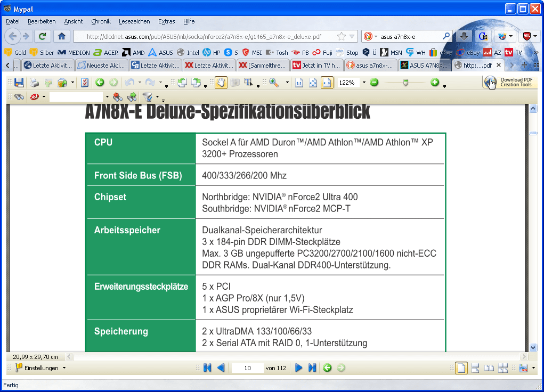Save the PDF with the floppy disk icon

click(x=19, y=83)
